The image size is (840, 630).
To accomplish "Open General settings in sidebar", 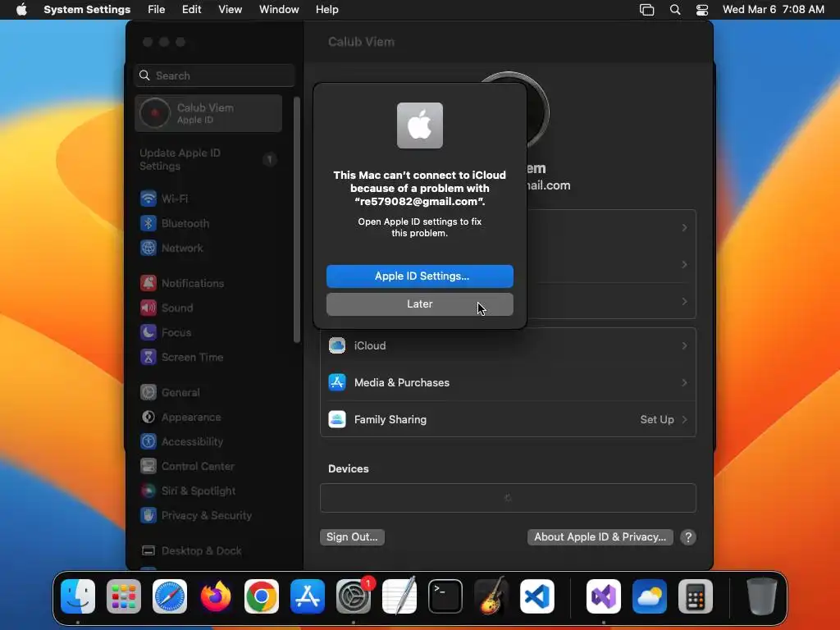I will coord(208,392).
